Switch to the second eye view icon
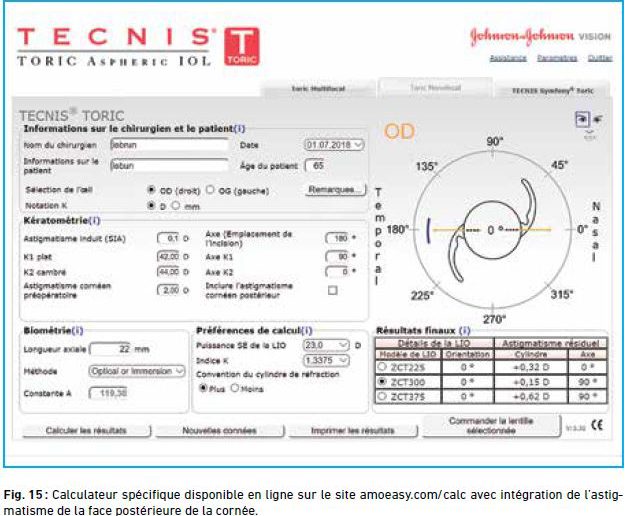This screenshot has height=516, width=630. point(598,119)
